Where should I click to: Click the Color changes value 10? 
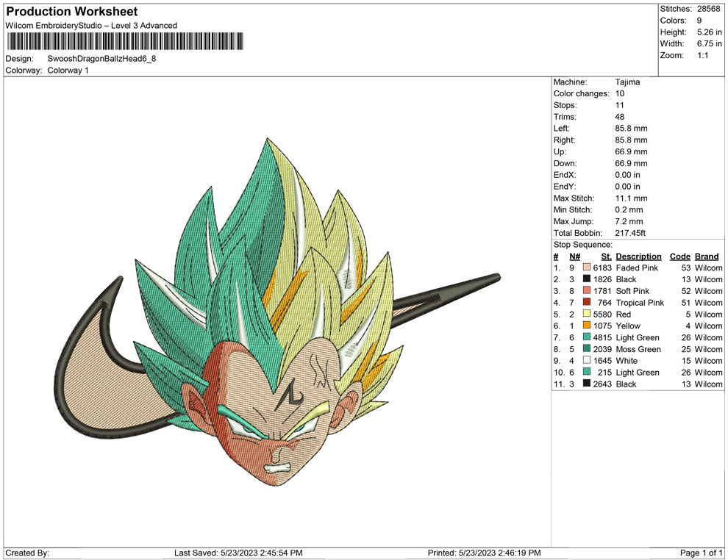point(620,94)
